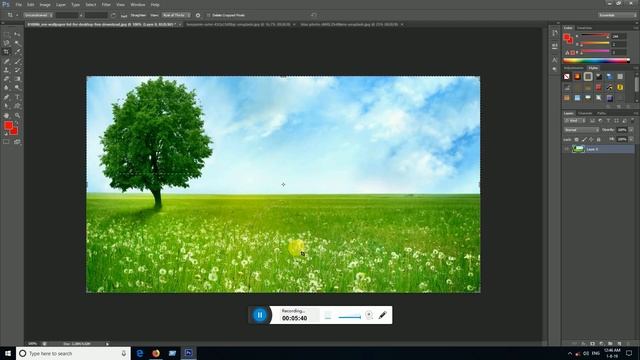Click the webcam icon in recorder bar
Image resolution: width=640 pixels, height=360 pixels.
click(x=369, y=315)
